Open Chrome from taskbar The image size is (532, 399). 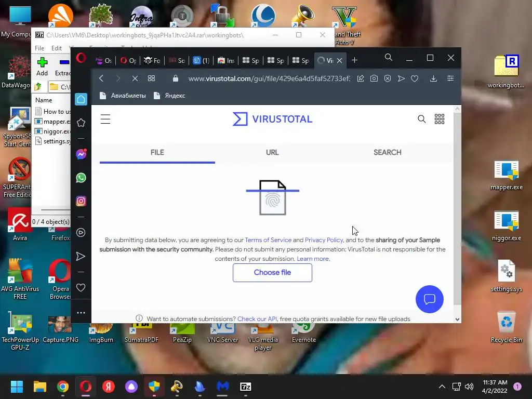pos(63,387)
